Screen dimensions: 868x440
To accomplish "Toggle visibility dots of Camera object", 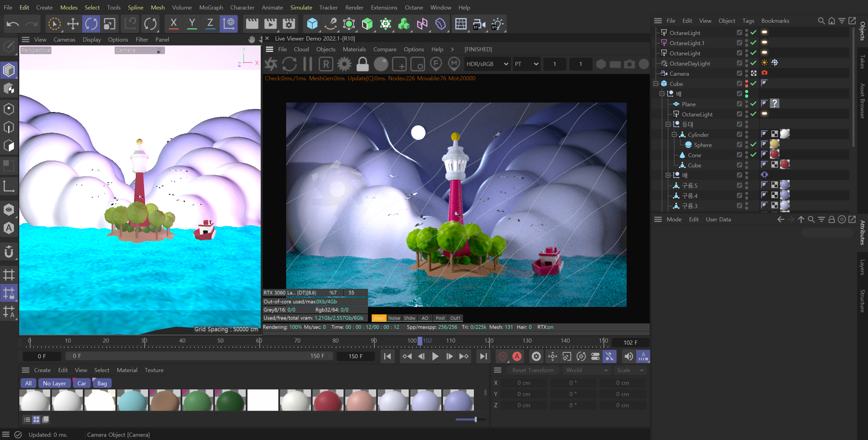I will pyautogui.click(x=746, y=73).
